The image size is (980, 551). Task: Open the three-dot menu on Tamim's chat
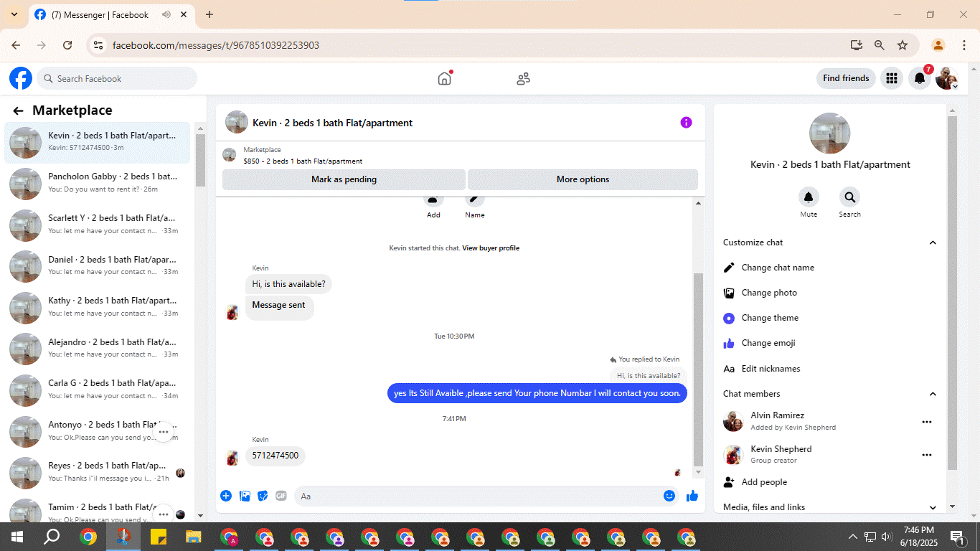(x=164, y=514)
